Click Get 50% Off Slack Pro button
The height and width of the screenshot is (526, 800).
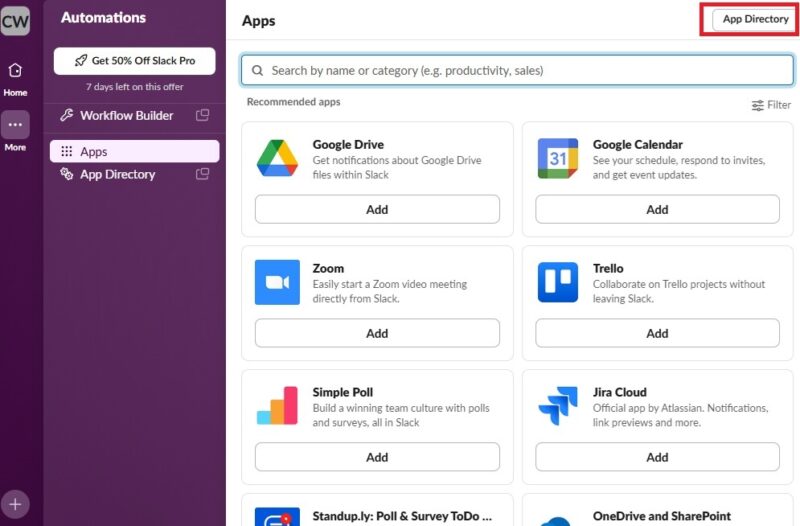(x=135, y=61)
